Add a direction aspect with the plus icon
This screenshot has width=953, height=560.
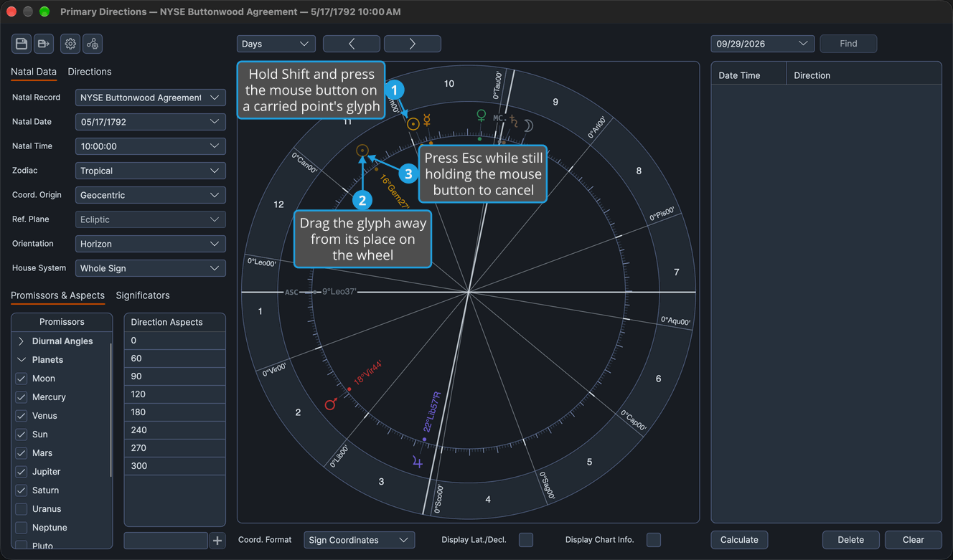tap(217, 541)
